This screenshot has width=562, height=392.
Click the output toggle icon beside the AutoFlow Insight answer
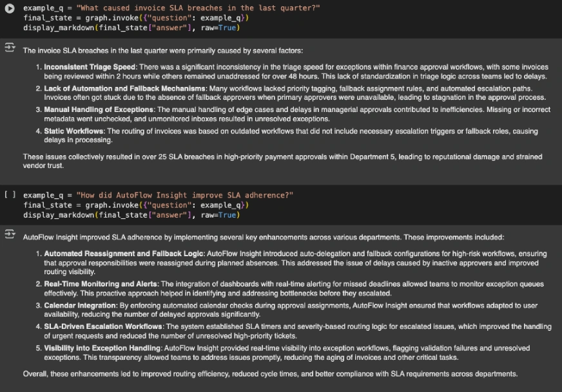pyautogui.click(x=10, y=234)
